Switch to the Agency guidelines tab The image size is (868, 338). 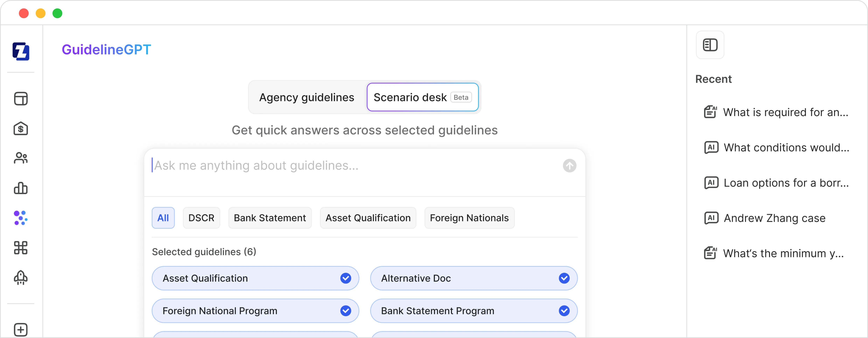[306, 97]
